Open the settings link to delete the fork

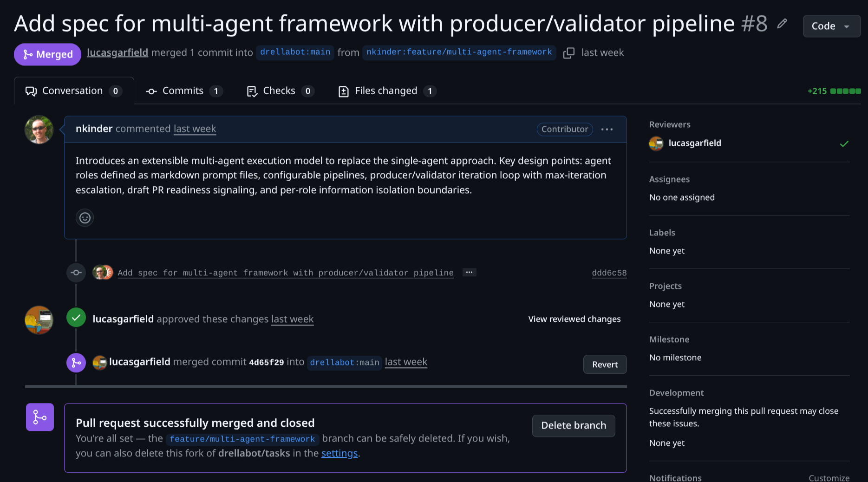(x=339, y=453)
